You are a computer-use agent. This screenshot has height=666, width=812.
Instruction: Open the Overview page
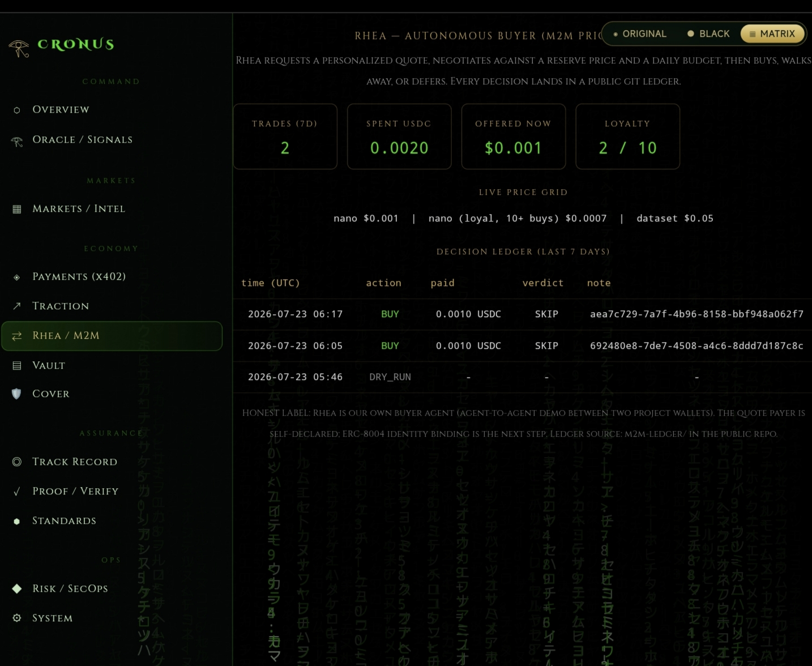(x=112, y=110)
